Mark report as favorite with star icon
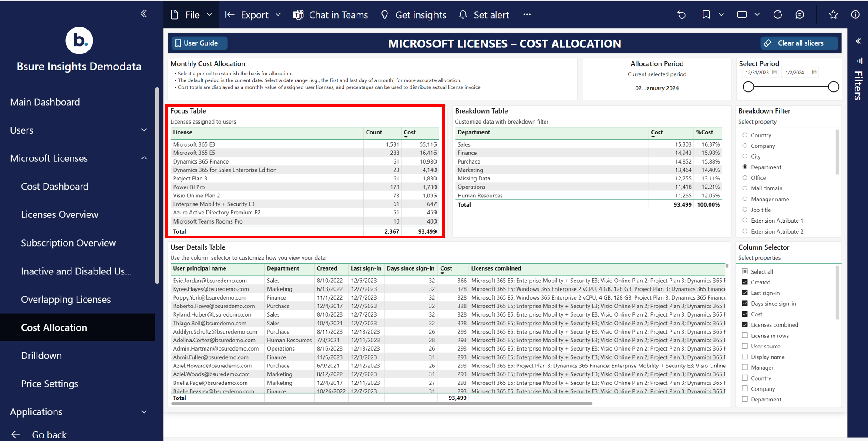 point(833,15)
